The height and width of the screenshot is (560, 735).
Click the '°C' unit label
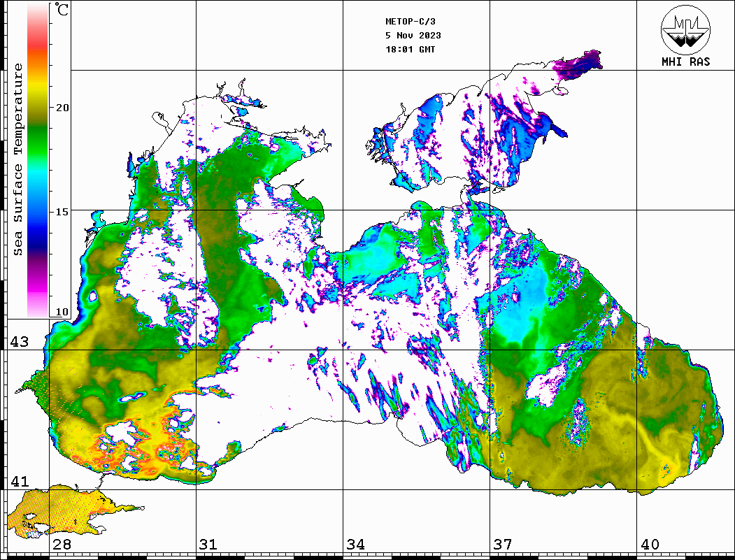61,9
